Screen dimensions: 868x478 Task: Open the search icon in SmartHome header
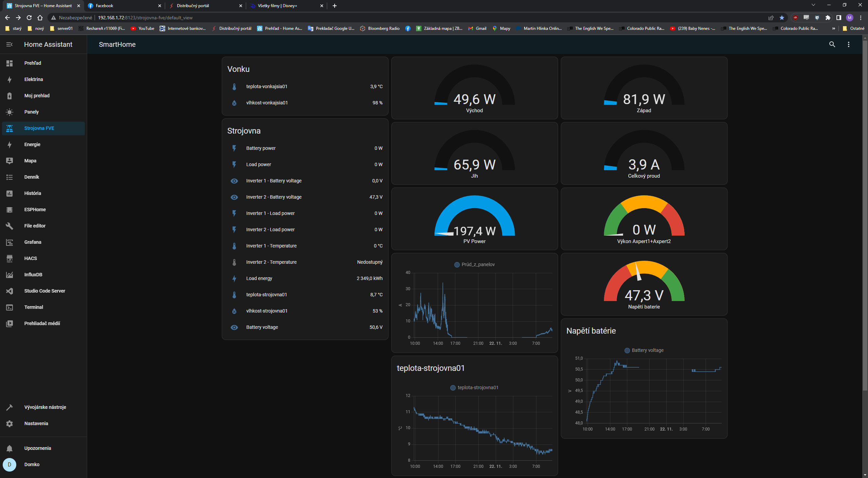point(832,44)
